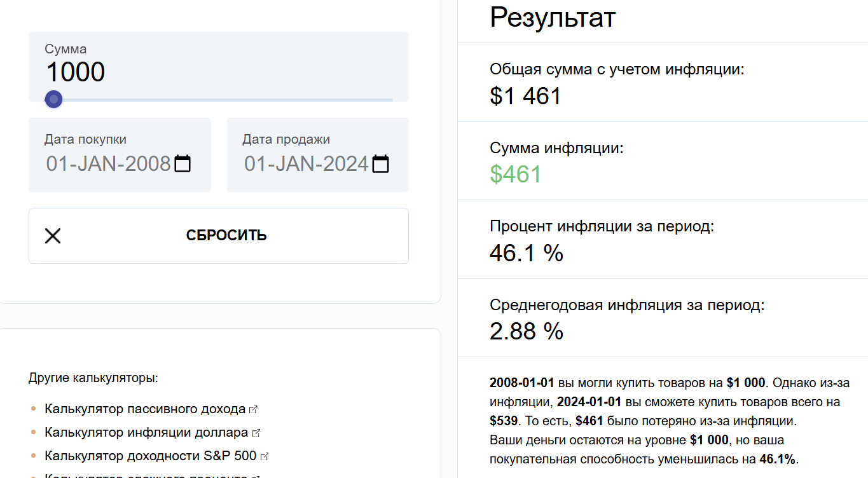Click the period inflation percentage 46.1 %
This screenshot has height=478, width=868.
tap(527, 253)
